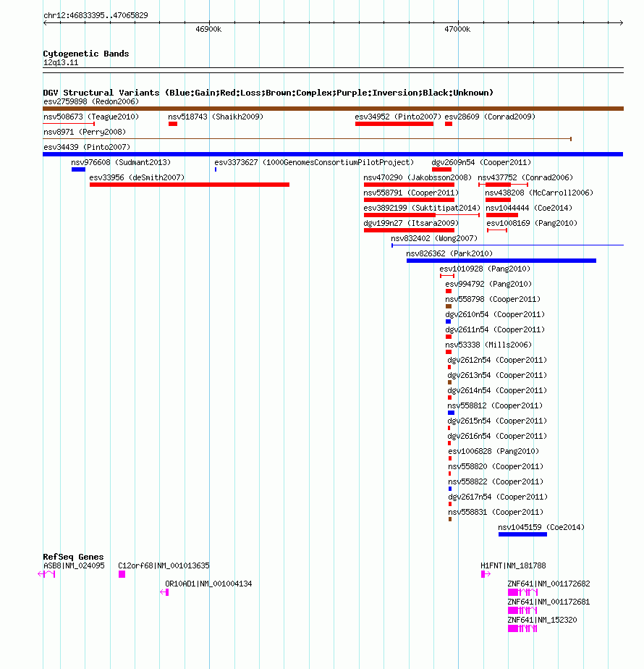Click the 46900k ruler label
The height and width of the screenshot is (669, 644).
click(208, 29)
